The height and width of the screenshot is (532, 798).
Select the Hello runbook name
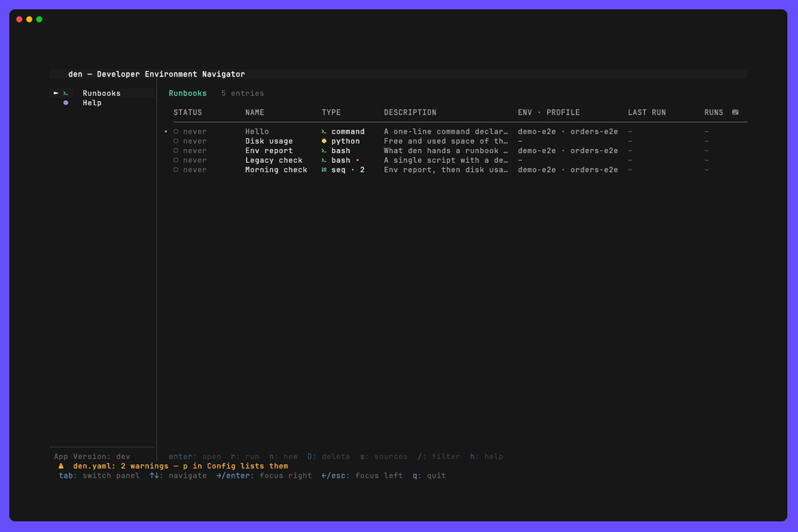coord(257,132)
